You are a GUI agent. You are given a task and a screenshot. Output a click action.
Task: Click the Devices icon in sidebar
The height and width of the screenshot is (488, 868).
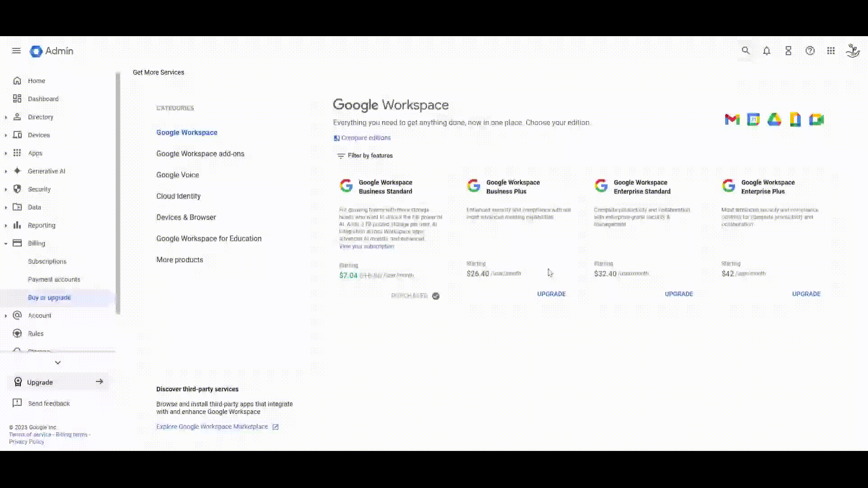pyautogui.click(x=17, y=135)
